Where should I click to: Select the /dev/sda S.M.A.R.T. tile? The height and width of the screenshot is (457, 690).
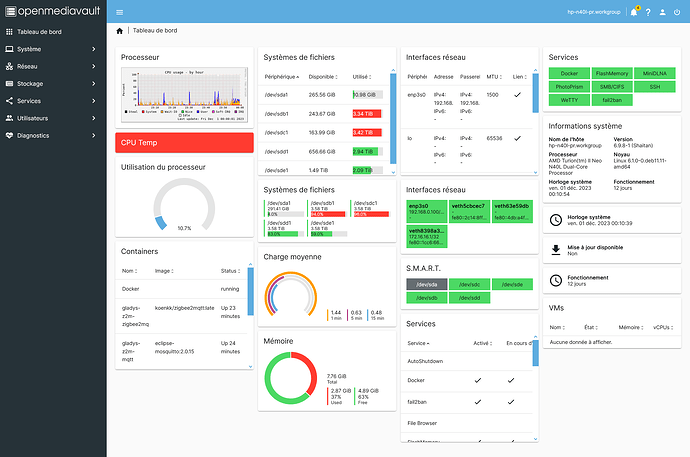[423, 284]
